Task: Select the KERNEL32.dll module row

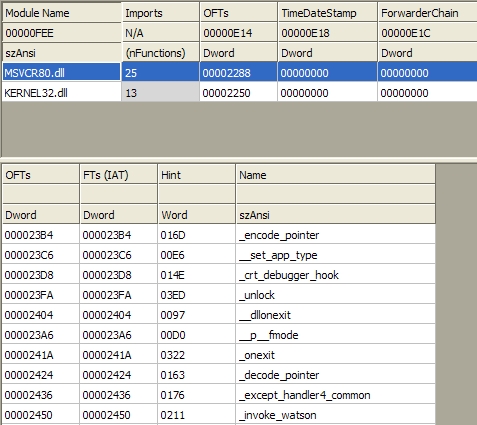Action: pyautogui.click(x=239, y=93)
